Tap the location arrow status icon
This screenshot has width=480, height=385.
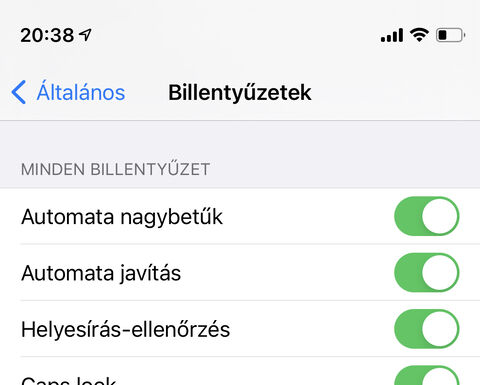[x=85, y=35]
